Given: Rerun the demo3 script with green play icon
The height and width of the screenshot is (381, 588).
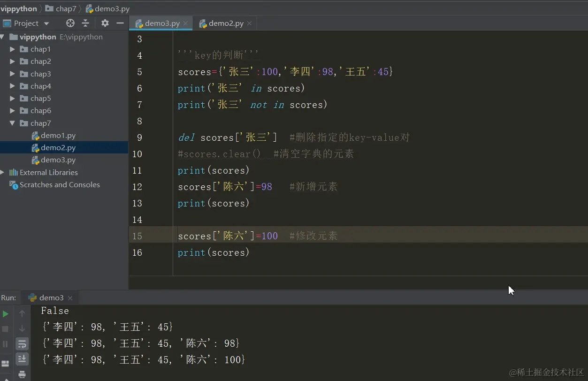Looking at the screenshot, I should click(x=6, y=313).
